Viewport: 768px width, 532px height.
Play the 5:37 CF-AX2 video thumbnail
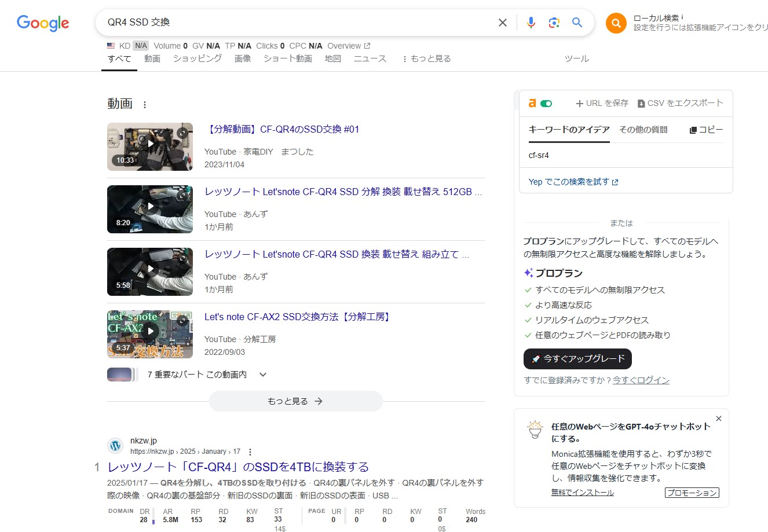point(150,334)
